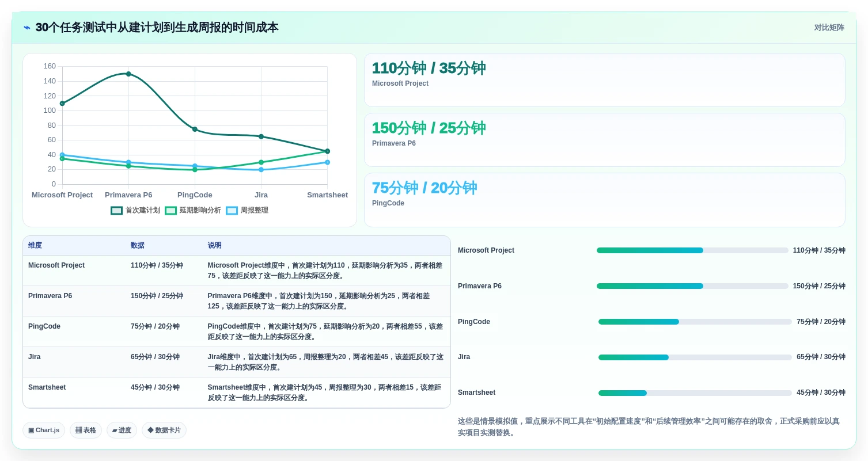Click table cell 45分钟 / 30分钟
Image resolution: width=868 pixels, height=461 pixels.
[x=155, y=387]
